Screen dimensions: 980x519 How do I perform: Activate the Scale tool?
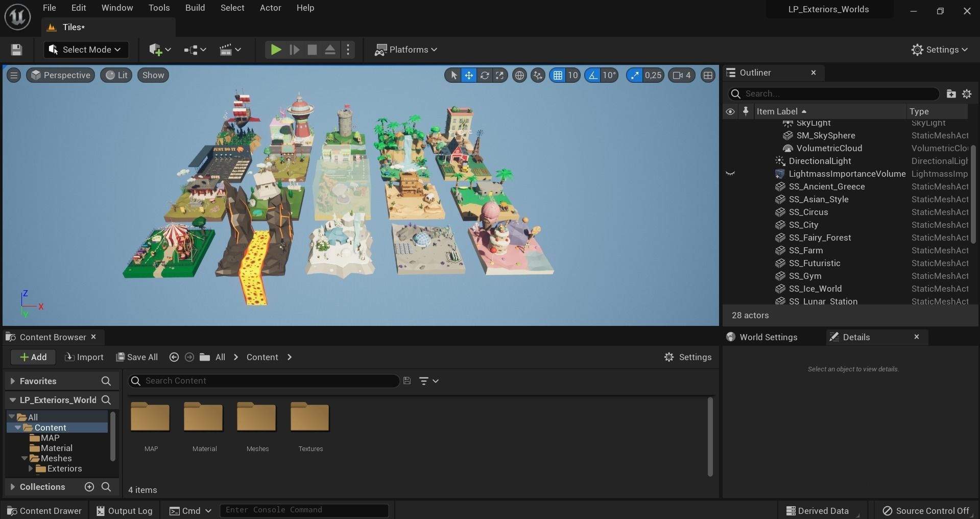(499, 75)
